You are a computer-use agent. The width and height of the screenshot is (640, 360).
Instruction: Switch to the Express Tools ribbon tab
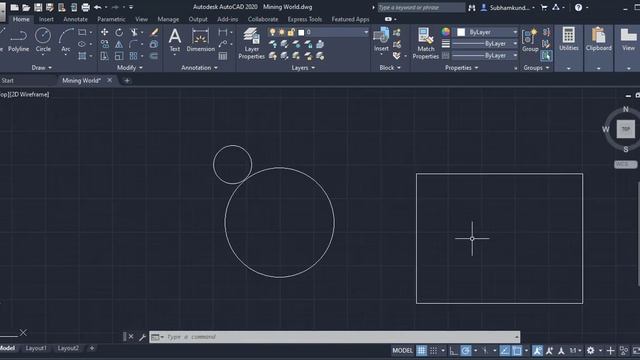pyautogui.click(x=304, y=19)
